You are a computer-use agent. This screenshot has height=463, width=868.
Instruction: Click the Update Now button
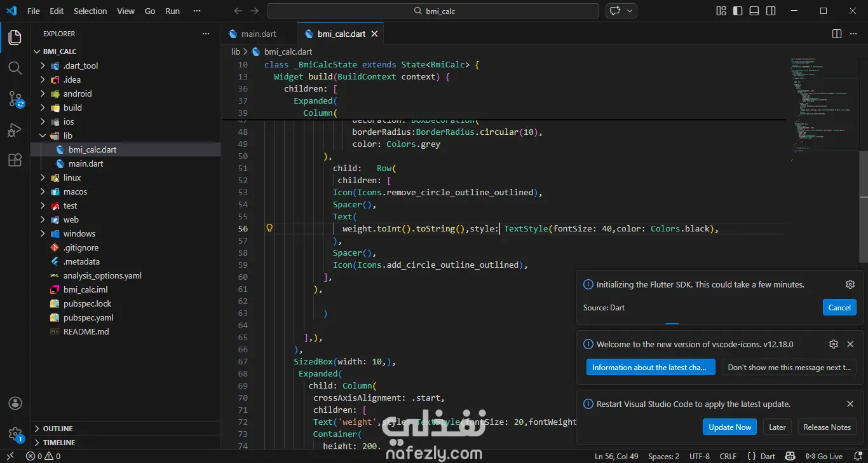click(x=729, y=427)
